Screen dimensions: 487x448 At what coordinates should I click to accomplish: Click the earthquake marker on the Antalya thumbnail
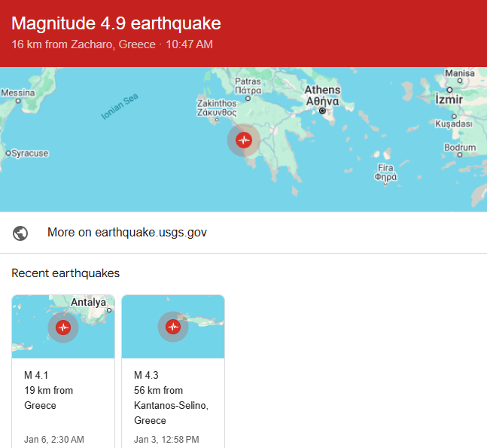click(x=63, y=327)
